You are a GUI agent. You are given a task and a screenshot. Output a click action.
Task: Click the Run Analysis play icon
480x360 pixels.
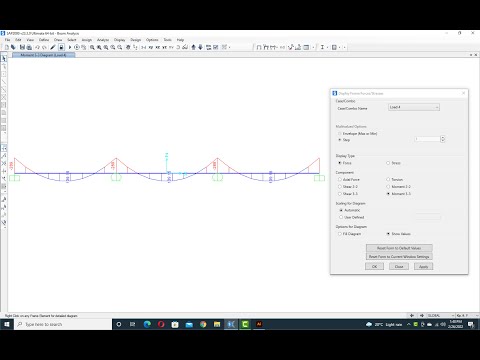pos(70,47)
